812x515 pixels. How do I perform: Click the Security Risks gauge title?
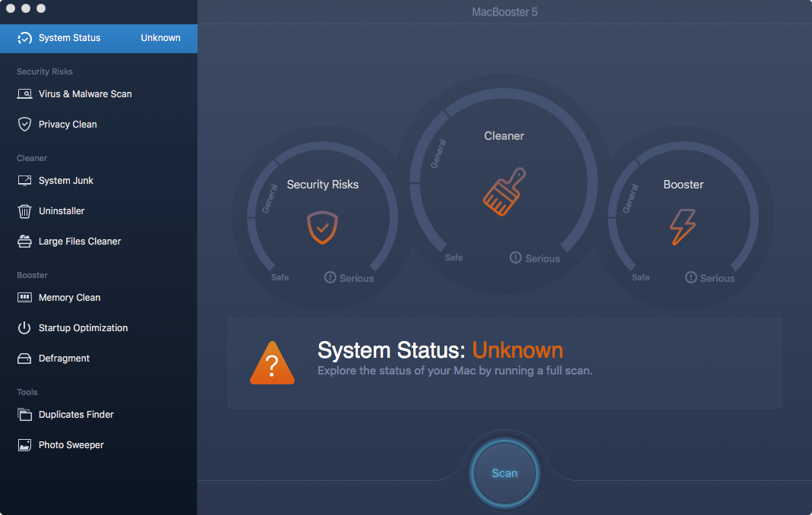pyautogui.click(x=323, y=185)
